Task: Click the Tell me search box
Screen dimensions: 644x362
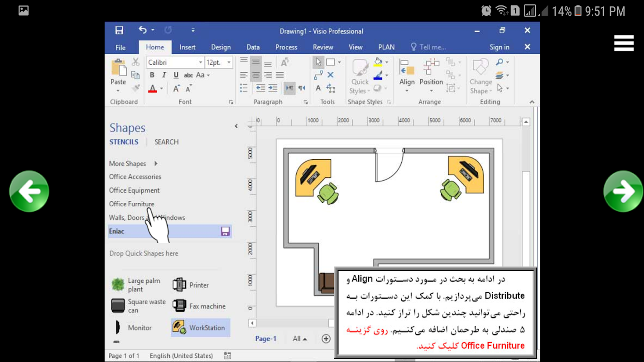Action: pyautogui.click(x=428, y=47)
